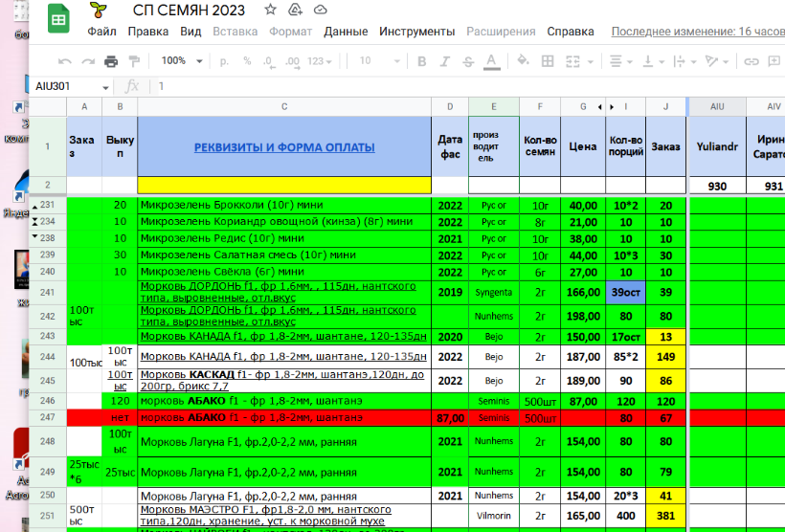Screen dimensions: 785x532
Task: Star the СП СЕМЯН 2023 document
Action: click(x=271, y=11)
